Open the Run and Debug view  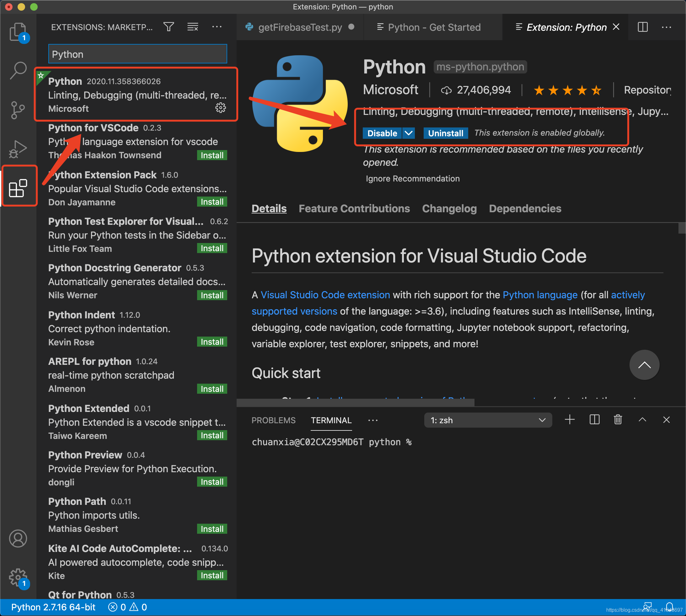click(x=18, y=149)
